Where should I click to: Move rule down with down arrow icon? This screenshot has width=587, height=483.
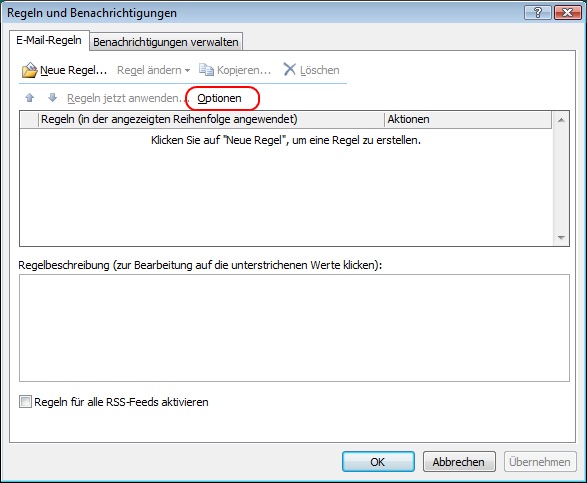[x=52, y=98]
